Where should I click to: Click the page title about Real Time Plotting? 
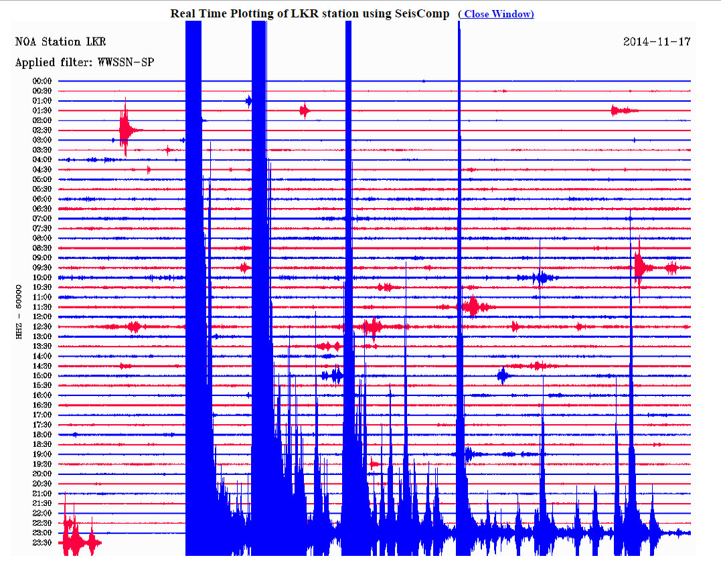(309, 13)
